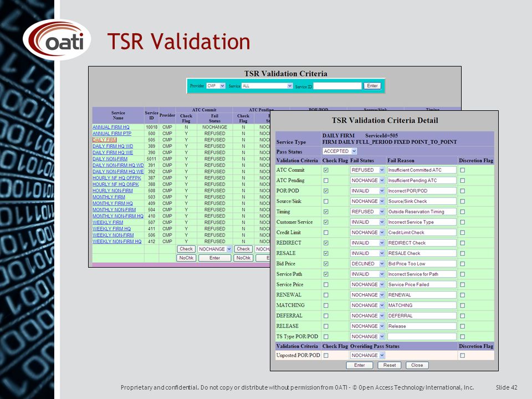Open the WEEKLY FIRM HQ service link
Viewport: 532px width, 399px height.
coord(111,229)
